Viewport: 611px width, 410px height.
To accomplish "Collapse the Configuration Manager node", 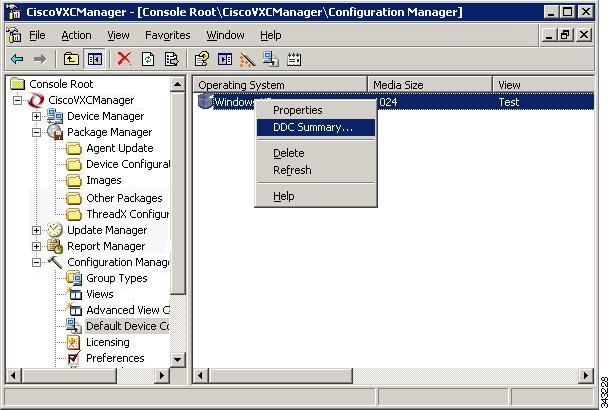I will 36,262.
